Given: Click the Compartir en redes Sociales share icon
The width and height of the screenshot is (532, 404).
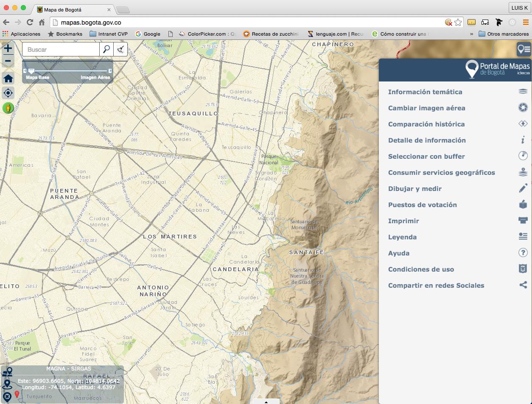Looking at the screenshot, I should tap(523, 285).
